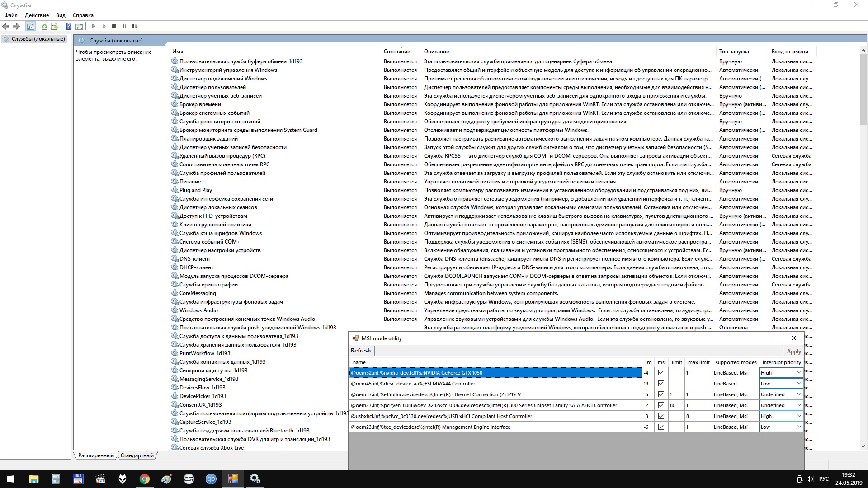The image size is (868, 488).
Task: Open the blue Help toolbar icon
Action: [x=68, y=27]
